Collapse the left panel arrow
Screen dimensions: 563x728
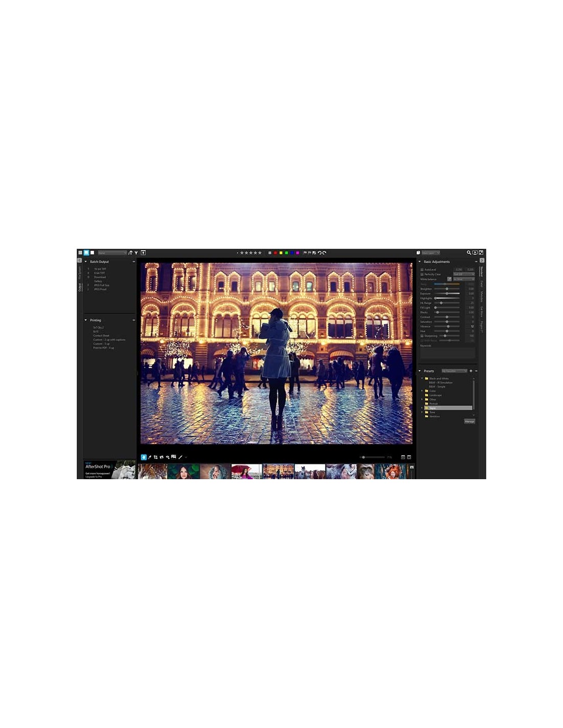tap(79, 260)
